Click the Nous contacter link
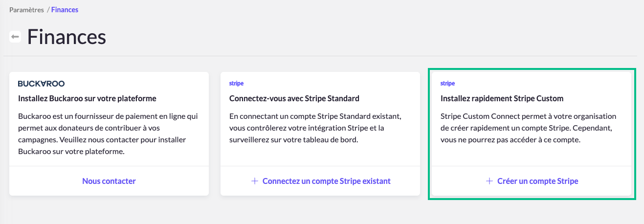 pyautogui.click(x=109, y=181)
